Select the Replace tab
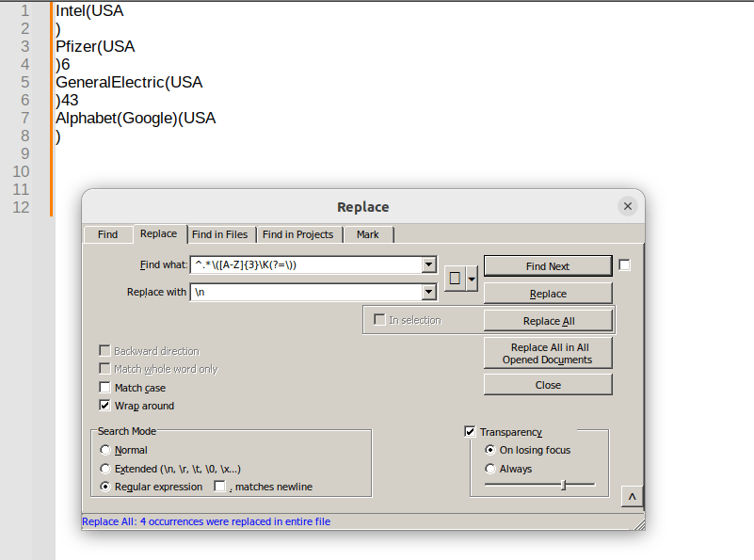Image resolution: width=754 pixels, height=560 pixels. point(159,233)
